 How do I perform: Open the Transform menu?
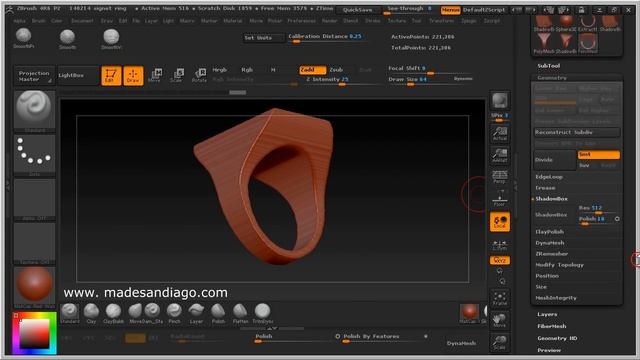(441, 21)
